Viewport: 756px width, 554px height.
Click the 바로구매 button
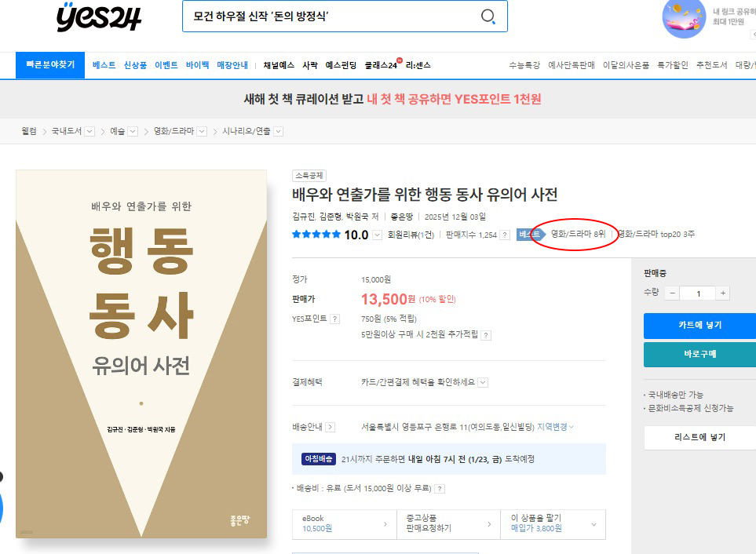pos(699,354)
